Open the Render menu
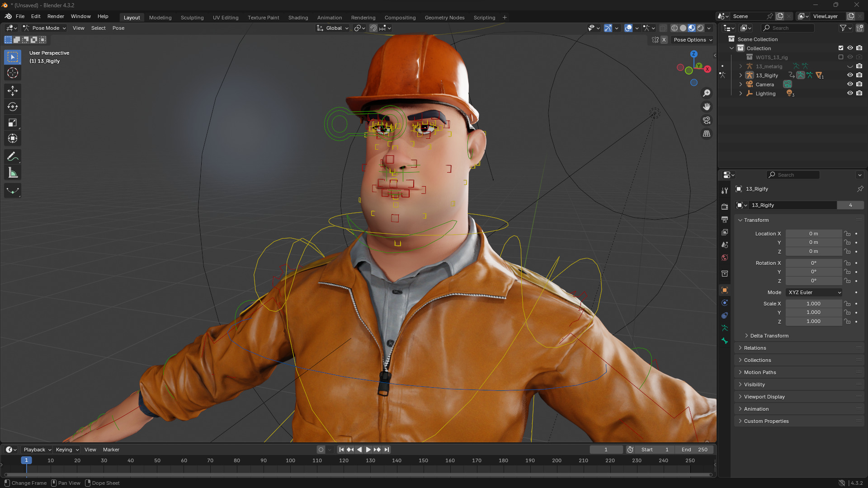Viewport: 868px width, 488px height. 56,16
